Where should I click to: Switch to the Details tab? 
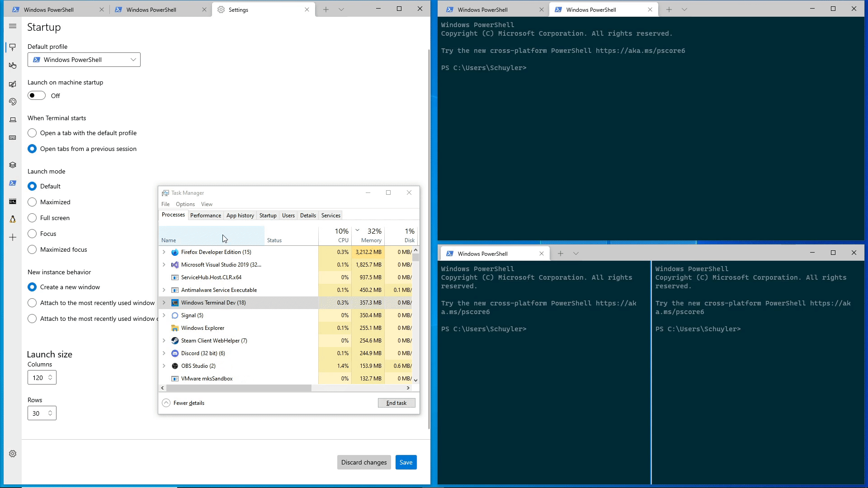(x=308, y=216)
